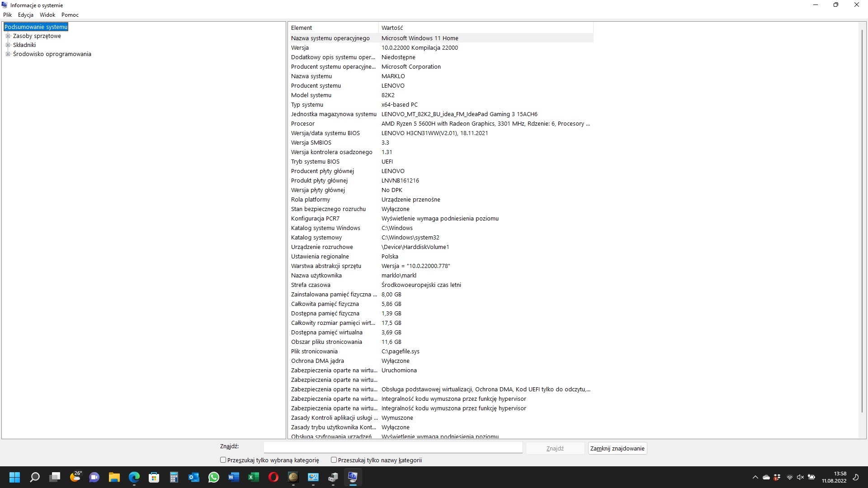This screenshot has height=488, width=868.
Task: Launch Excel from the taskbar
Action: [x=254, y=477]
